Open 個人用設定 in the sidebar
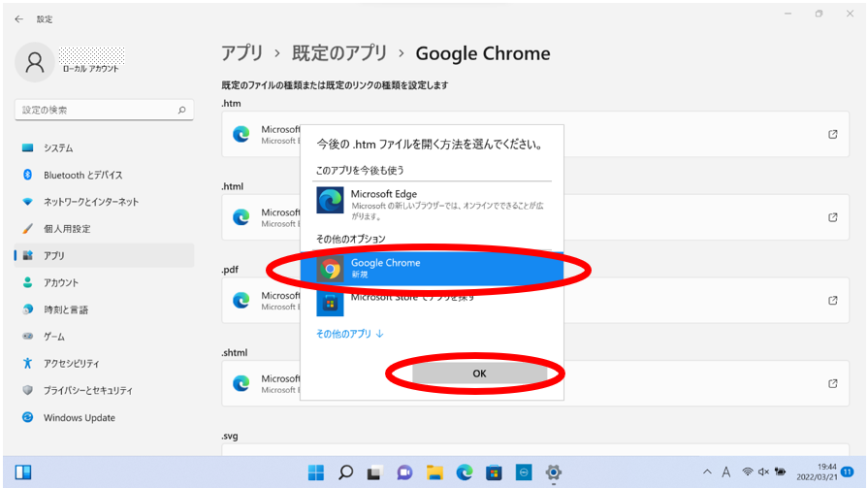 pos(104,229)
